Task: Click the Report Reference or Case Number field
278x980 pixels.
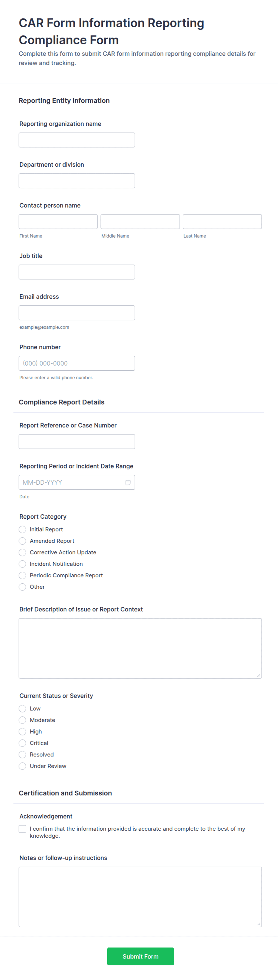Action: [x=77, y=441]
